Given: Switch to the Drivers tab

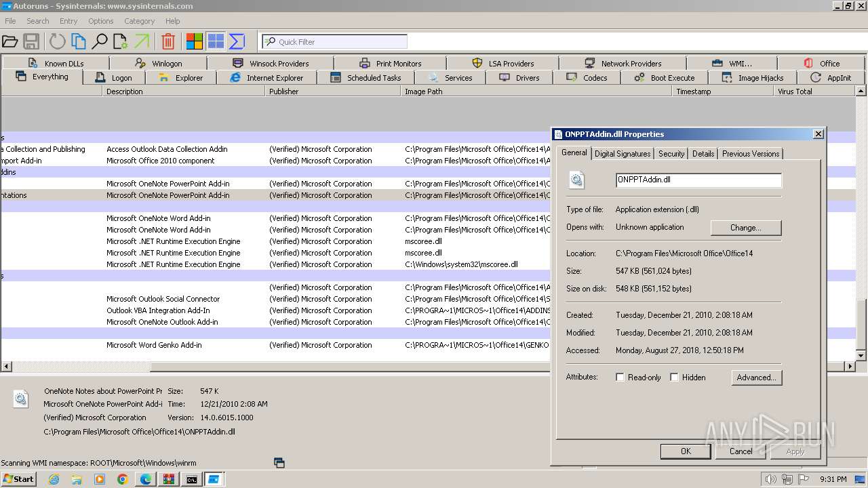Looking at the screenshot, I should [519, 78].
